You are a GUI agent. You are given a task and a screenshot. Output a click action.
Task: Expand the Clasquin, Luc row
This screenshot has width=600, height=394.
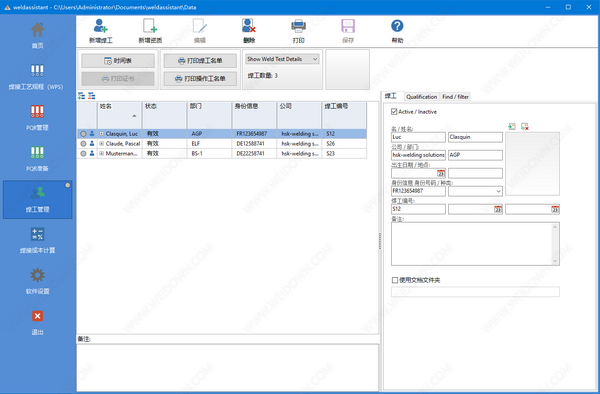(x=102, y=134)
